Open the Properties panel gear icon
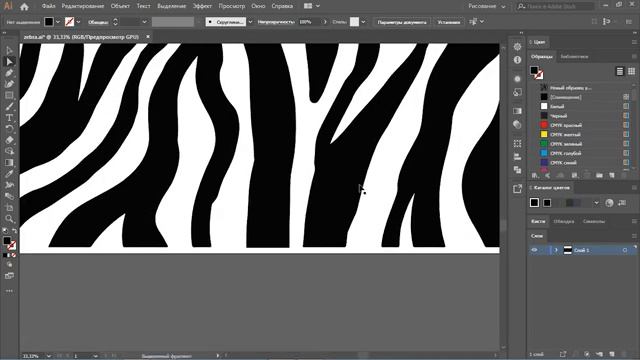The image size is (640, 360). point(518,47)
